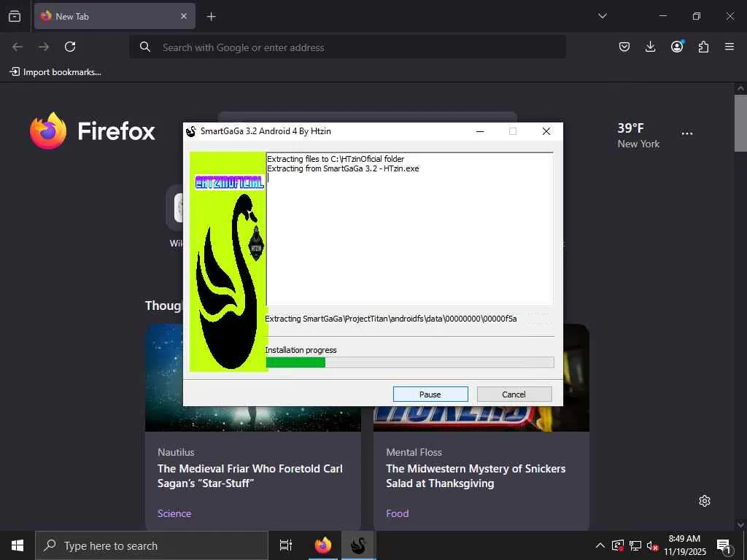
Task: Click the Food topic label
Action: (398, 513)
